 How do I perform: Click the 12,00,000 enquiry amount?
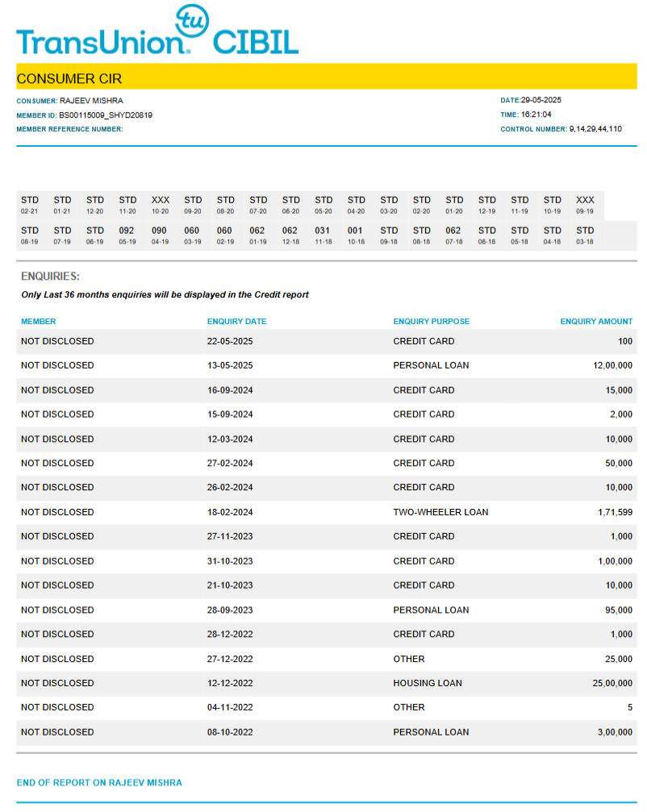(612, 365)
